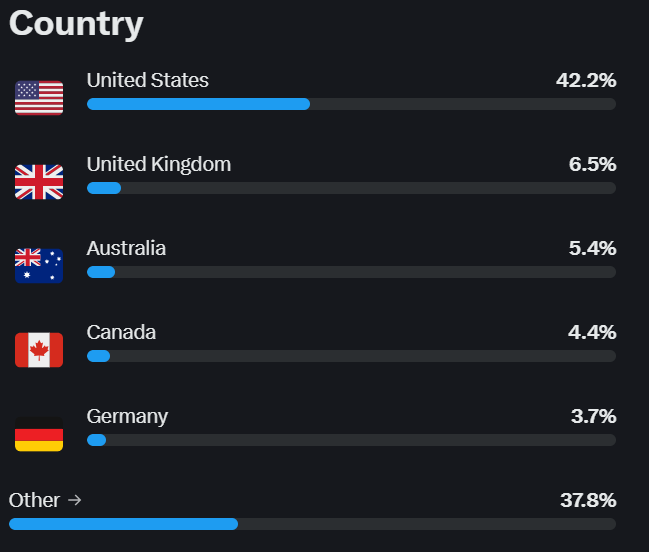
Task: Open the Other countries link
Action: 34,500
